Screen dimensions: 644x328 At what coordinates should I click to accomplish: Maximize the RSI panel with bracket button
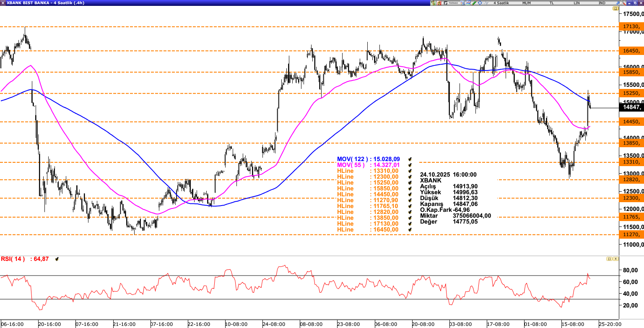pyautogui.click(x=608, y=259)
